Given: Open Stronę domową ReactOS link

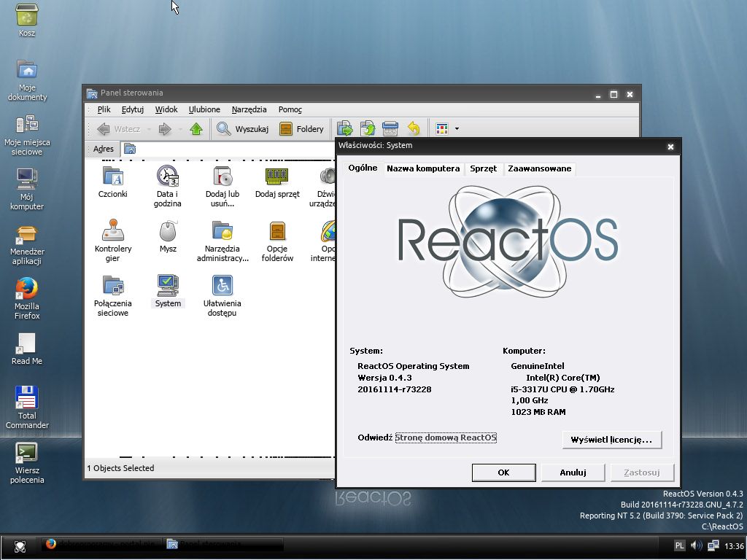Looking at the screenshot, I should pyautogui.click(x=446, y=437).
